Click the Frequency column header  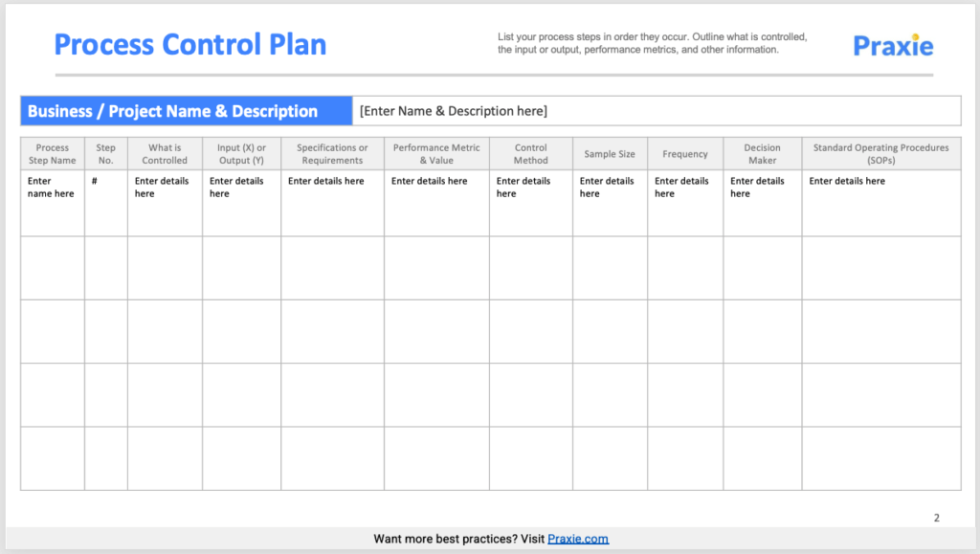click(685, 154)
